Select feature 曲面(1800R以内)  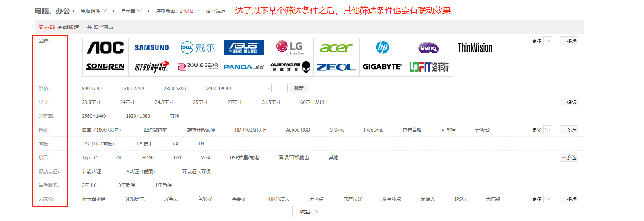[101, 130]
